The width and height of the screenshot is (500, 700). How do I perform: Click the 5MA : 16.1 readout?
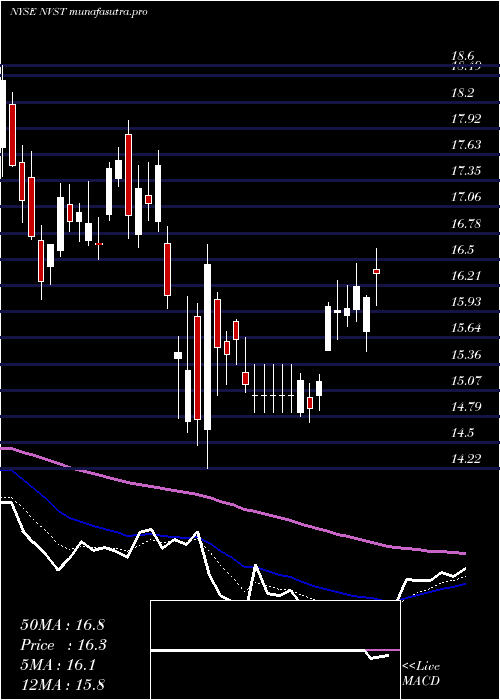point(58,665)
